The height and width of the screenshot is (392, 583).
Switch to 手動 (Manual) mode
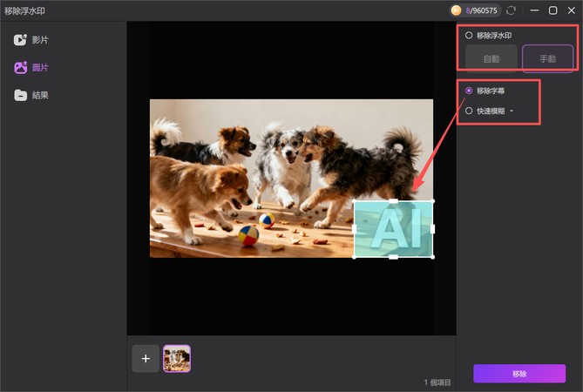point(547,59)
